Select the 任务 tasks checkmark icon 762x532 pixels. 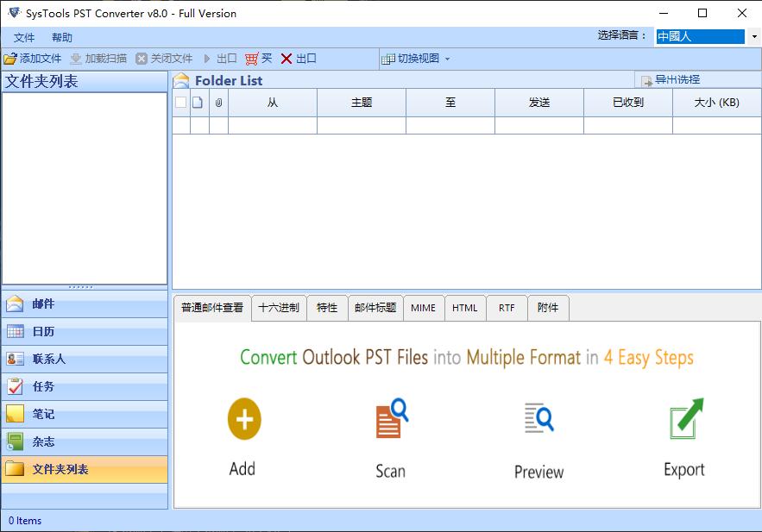point(15,386)
